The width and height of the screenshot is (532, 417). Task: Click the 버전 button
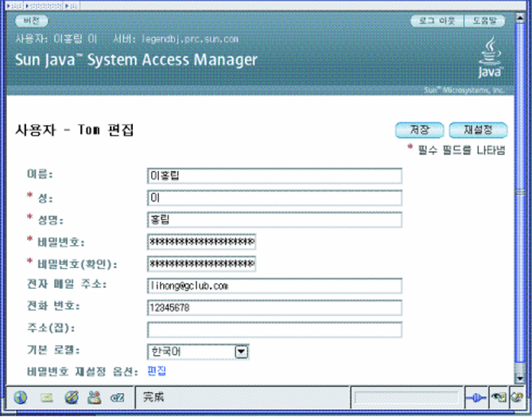click(32, 21)
